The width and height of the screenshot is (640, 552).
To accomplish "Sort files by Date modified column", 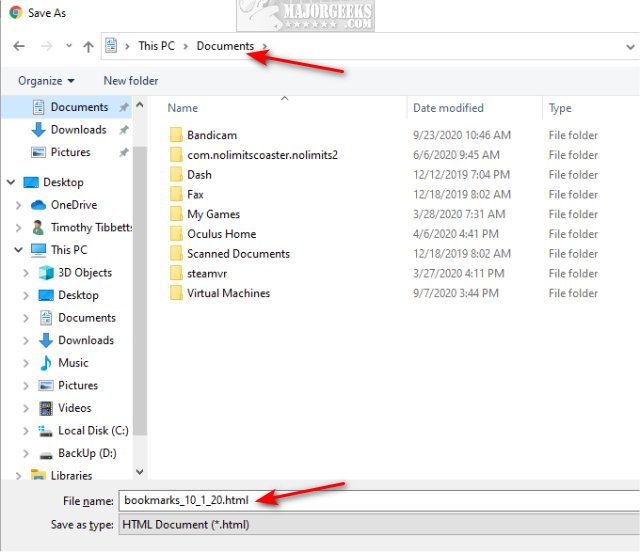I will click(448, 108).
